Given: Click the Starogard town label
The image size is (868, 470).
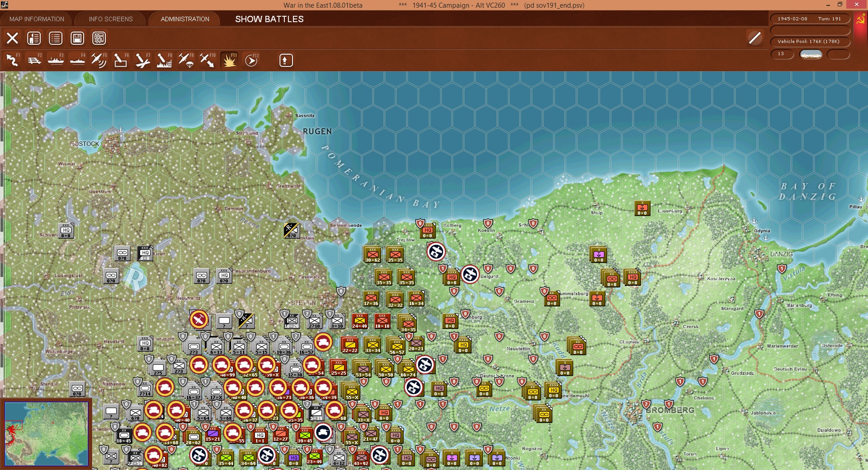Looking at the screenshot, I should (x=732, y=309).
